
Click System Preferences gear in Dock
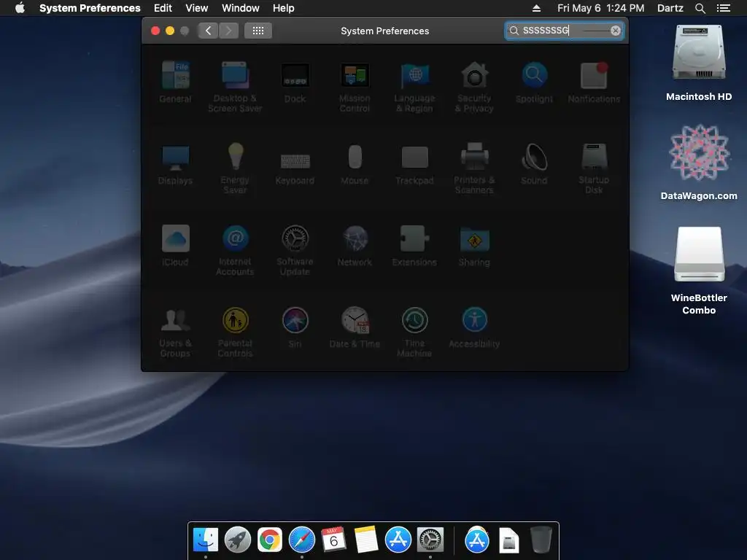[430, 540]
